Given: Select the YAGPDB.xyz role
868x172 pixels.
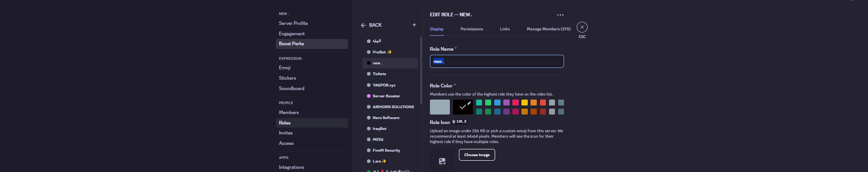Looking at the screenshot, I should point(390,85).
